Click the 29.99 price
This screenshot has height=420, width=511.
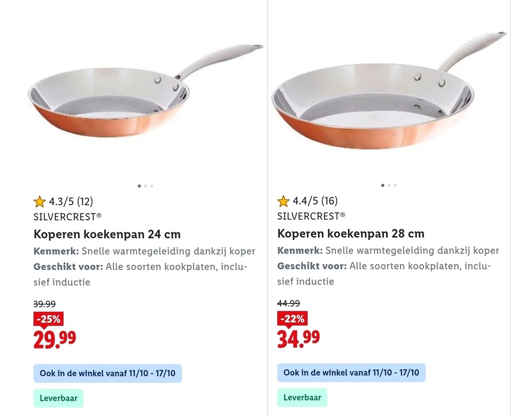[x=54, y=339]
